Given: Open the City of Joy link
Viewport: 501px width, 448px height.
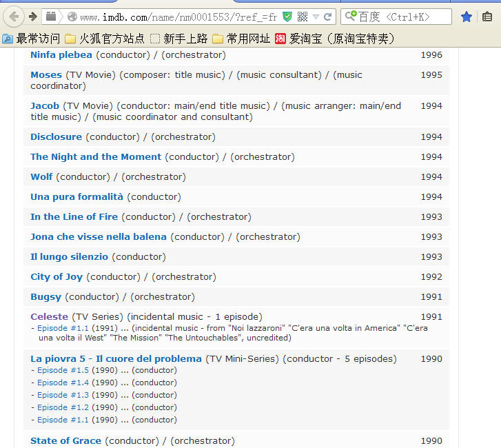Looking at the screenshot, I should (57, 276).
